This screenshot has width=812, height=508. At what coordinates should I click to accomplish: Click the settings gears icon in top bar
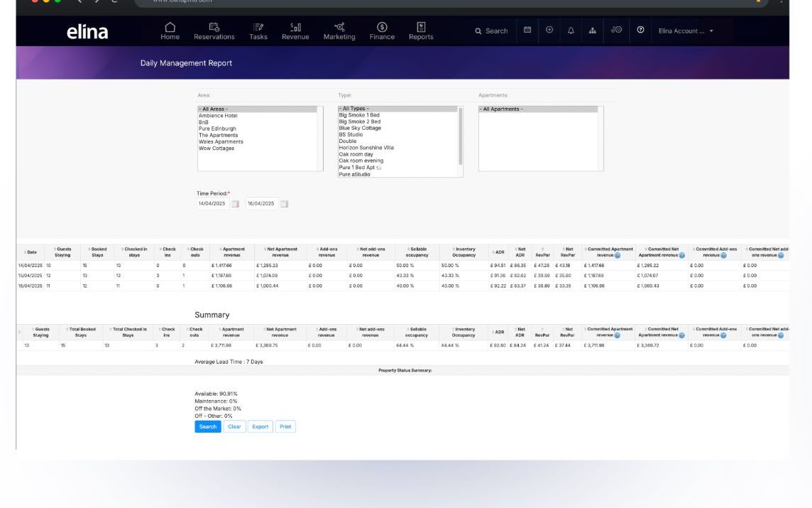(616, 31)
